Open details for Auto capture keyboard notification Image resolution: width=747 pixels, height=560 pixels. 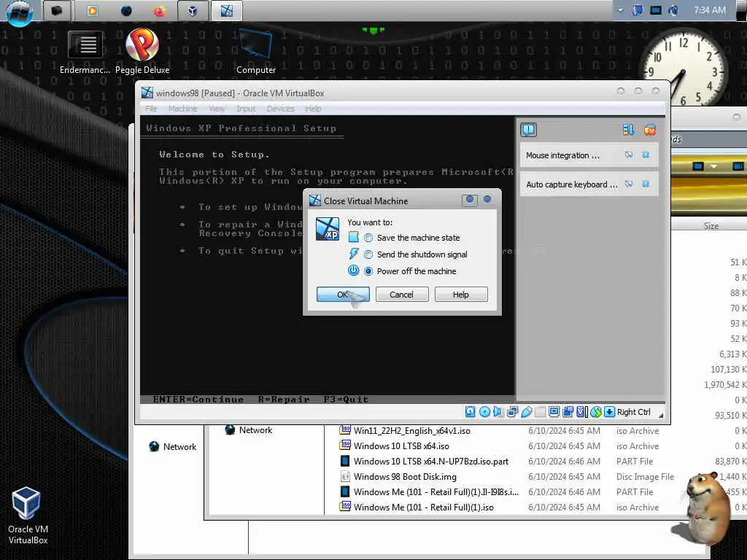[628, 184]
